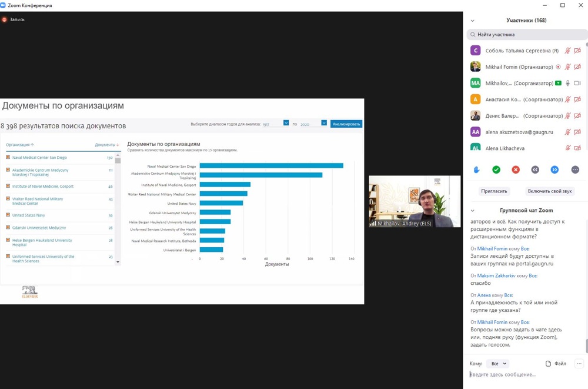Click screen-share icon next to Mikhailov co-host
This screenshot has height=389, width=588.
[x=558, y=83]
